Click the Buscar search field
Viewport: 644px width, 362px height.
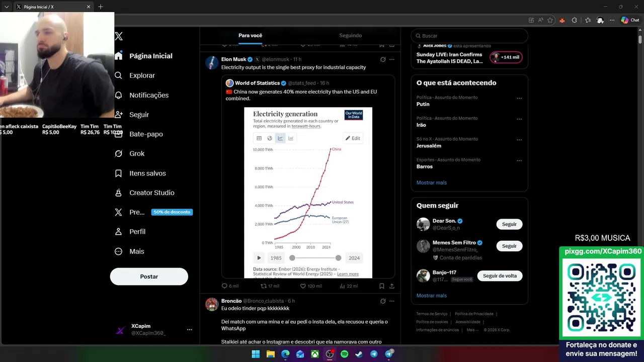pos(469,36)
